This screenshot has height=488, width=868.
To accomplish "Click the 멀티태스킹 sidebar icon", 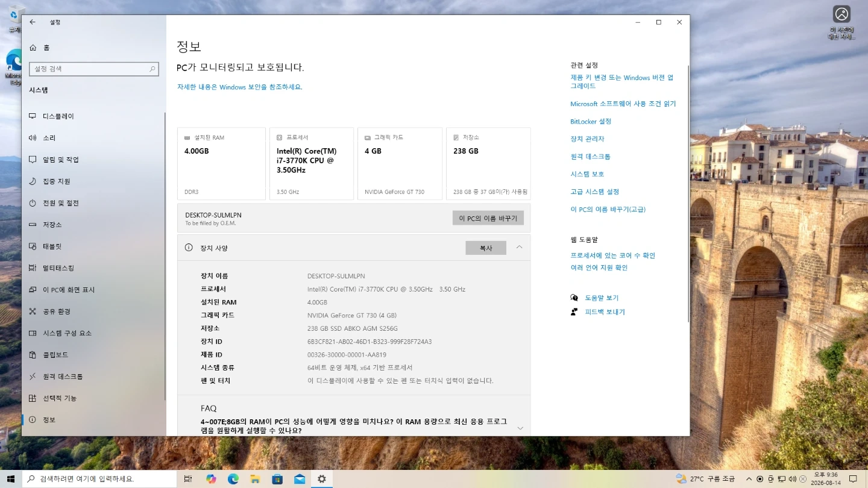I will coord(33,268).
